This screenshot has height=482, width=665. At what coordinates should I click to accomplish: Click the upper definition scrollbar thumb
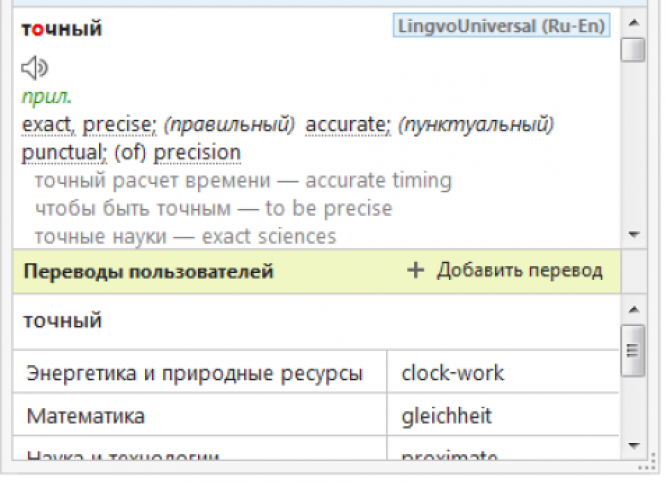coord(633,50)
